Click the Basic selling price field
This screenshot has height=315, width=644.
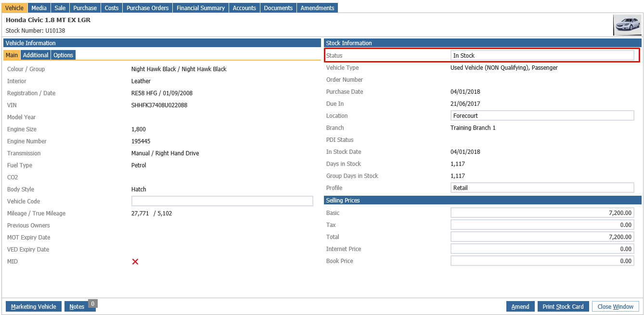click(542, 213)
